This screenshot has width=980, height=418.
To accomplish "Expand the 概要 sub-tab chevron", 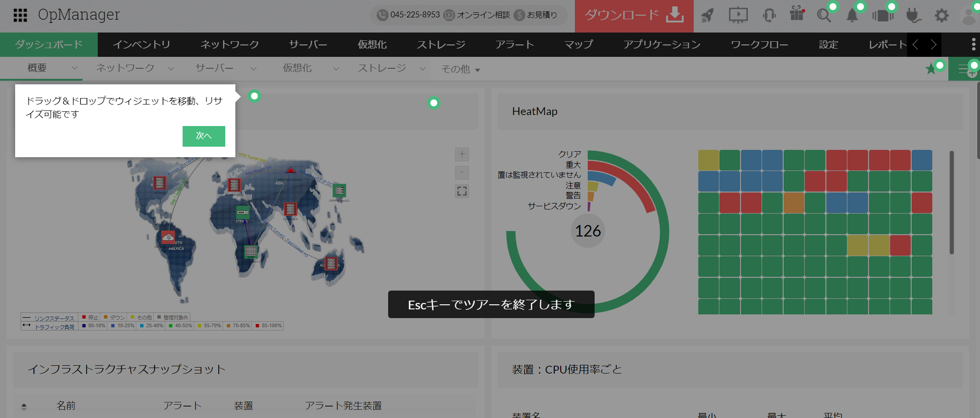I will click(x=74, y=68).
